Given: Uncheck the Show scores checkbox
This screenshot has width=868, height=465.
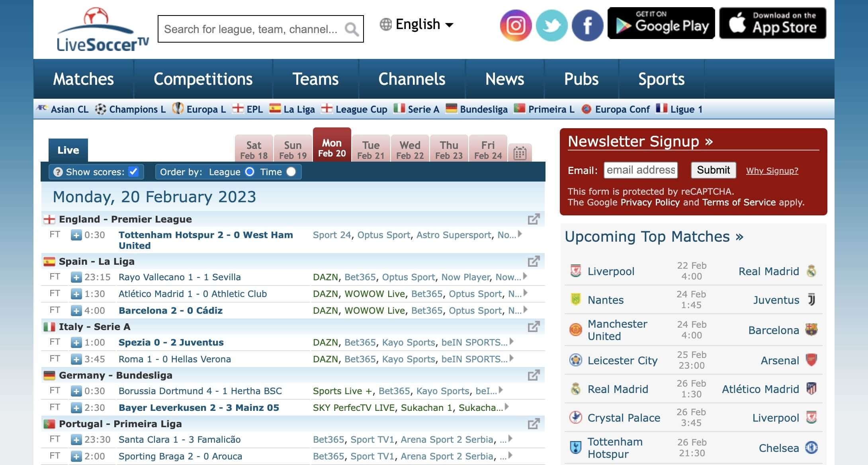Looking at the screenshot, I should (133, 172).
